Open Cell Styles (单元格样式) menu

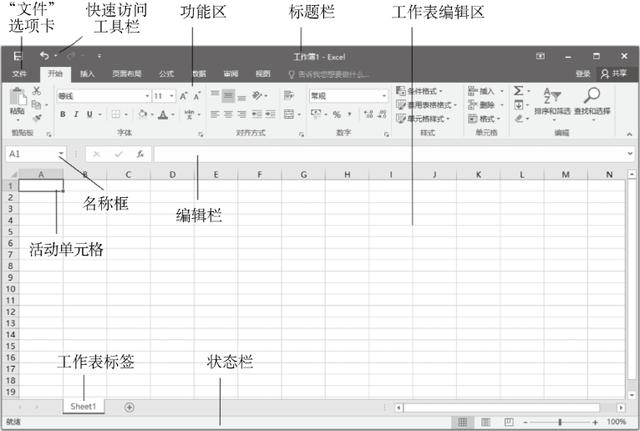coord(423,119)
